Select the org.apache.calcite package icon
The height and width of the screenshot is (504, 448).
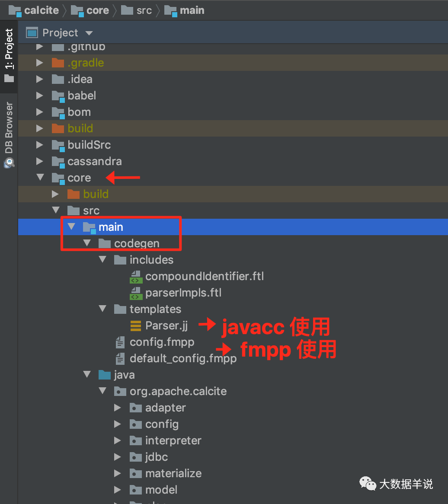pos(120,391)
